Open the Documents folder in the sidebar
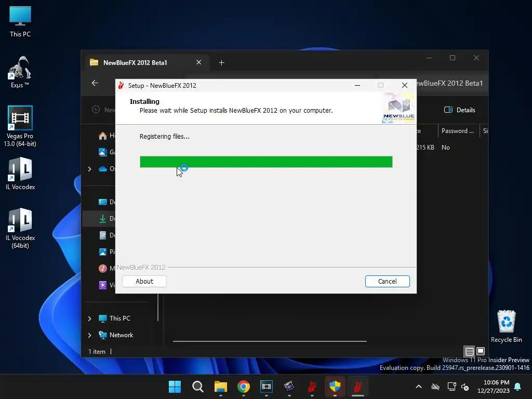532x399 pixels. (107, 235)
